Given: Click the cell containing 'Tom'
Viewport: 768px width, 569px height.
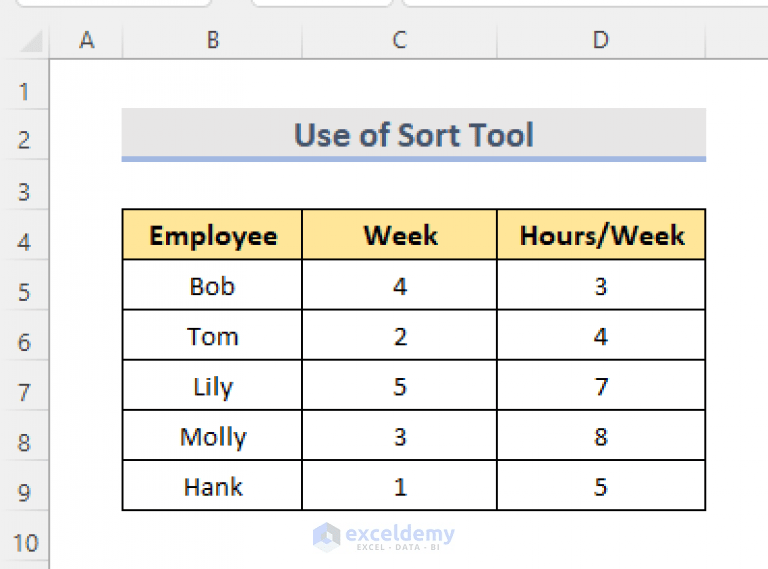Looking at the screenshot, I should point(212,335).
